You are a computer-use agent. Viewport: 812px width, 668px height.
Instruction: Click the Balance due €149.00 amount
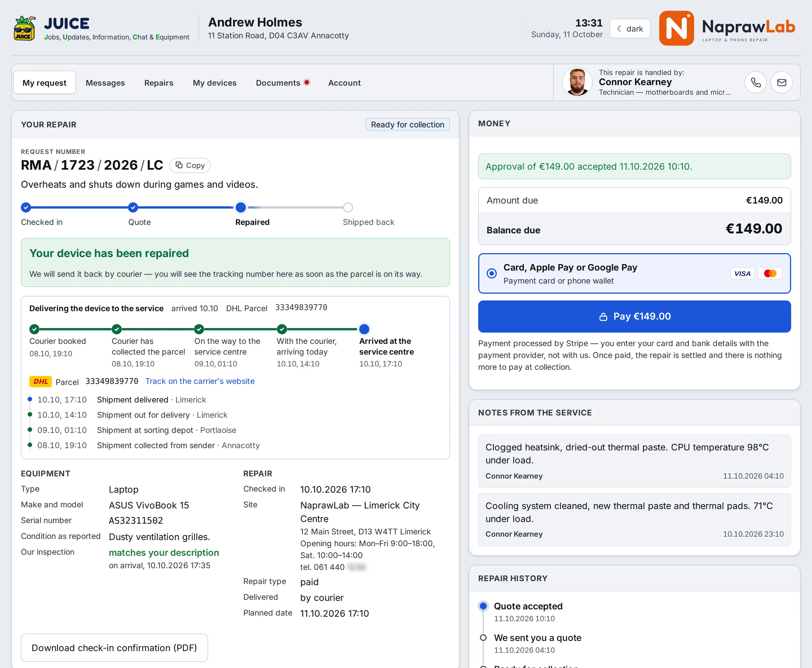[x=754, y=229]
